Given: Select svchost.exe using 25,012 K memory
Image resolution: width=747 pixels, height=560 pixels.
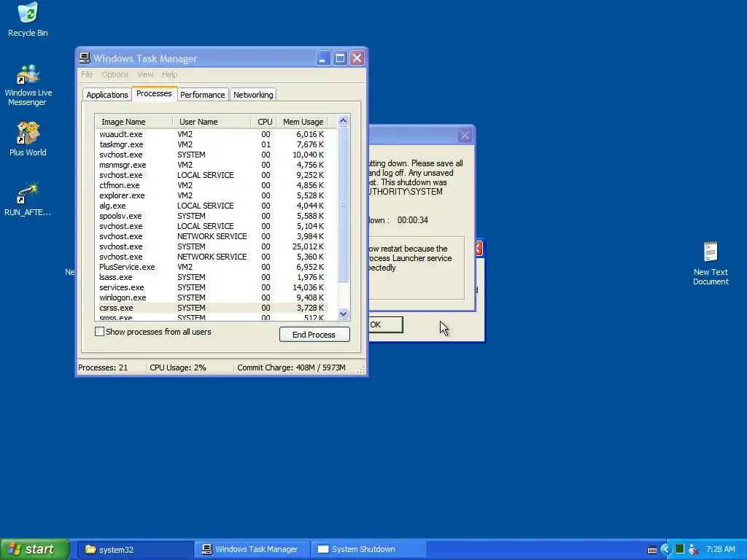Looking at the screenshot, I should click(213, 246).
